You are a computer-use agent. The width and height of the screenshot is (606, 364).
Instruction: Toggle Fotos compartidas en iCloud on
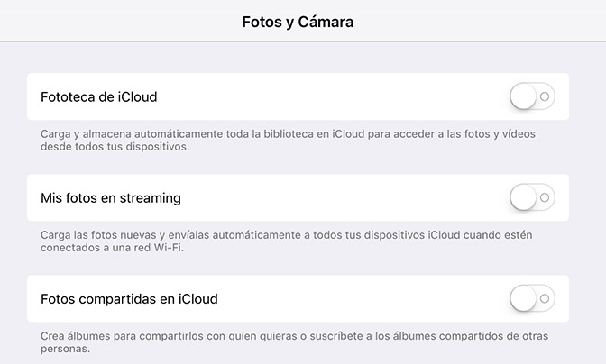pos(532,297)
